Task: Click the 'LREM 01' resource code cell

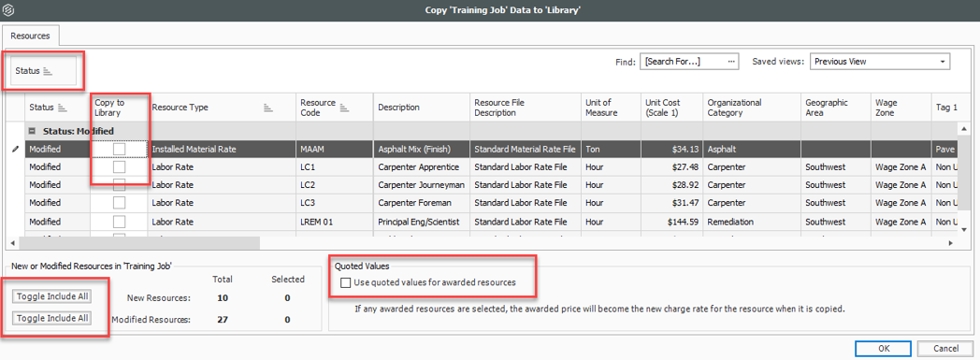Action: tap(335, 222)
